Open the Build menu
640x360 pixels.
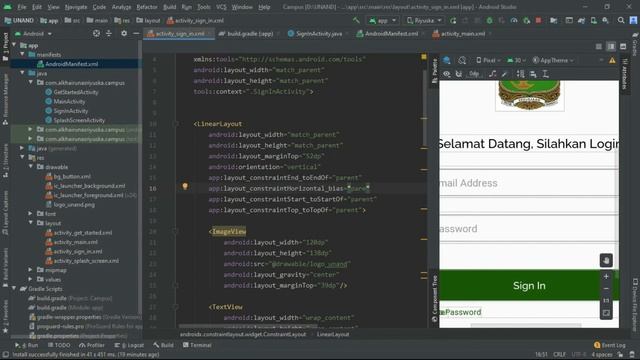point(169,7)
